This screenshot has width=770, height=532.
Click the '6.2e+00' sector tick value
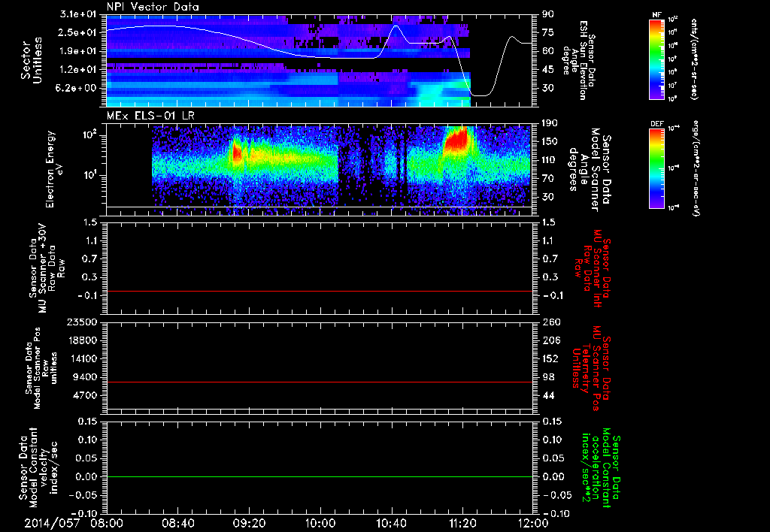click(77, 89)
